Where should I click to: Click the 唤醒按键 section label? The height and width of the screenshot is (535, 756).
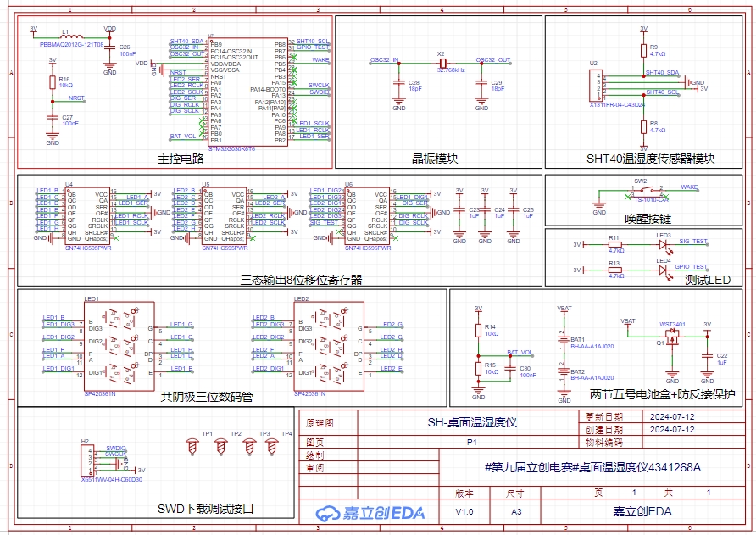tap(648, 219)
